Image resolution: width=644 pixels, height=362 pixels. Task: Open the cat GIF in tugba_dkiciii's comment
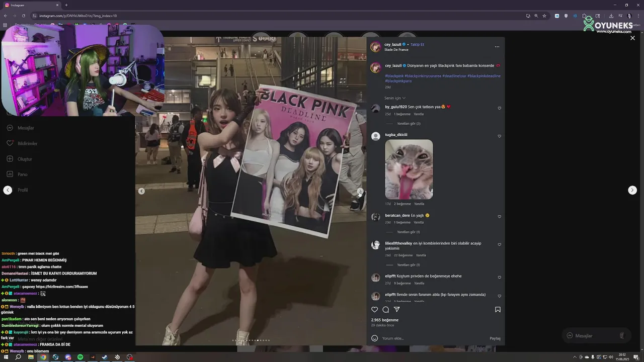(409, 169)
